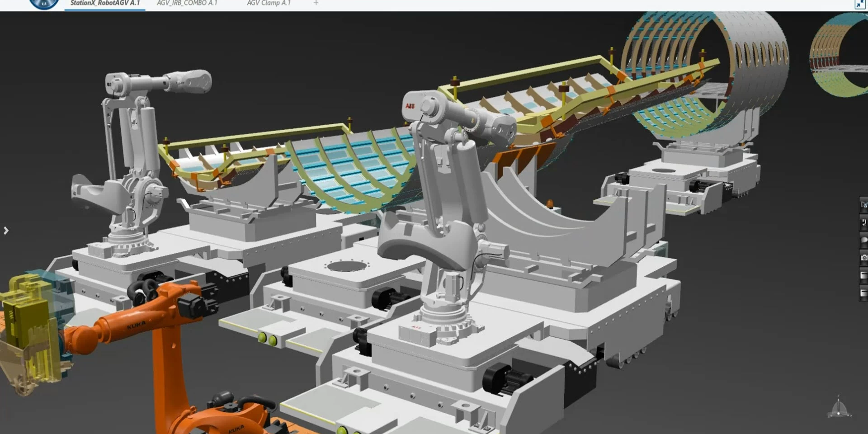Toggle the checkmark selection icon in right sidebar

(x=863, y=205)
